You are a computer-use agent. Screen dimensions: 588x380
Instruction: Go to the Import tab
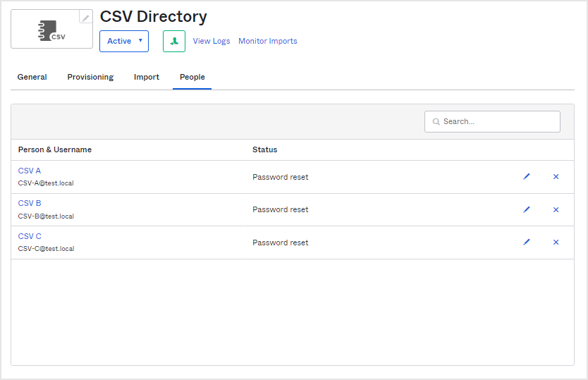click(147, 77)
